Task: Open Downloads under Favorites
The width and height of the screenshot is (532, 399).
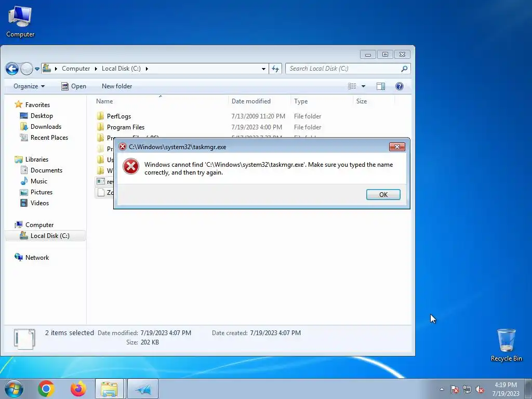Action: click(x=46, y=127)
